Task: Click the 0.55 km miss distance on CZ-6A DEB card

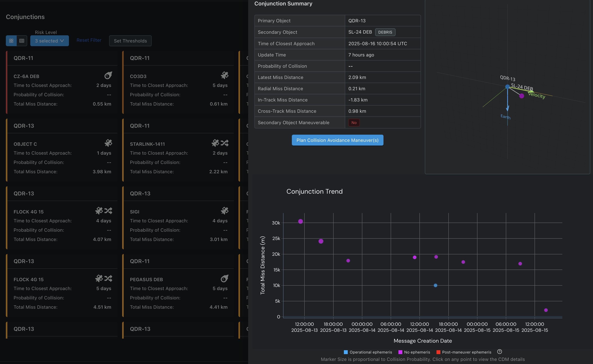Action: [102, 104]
